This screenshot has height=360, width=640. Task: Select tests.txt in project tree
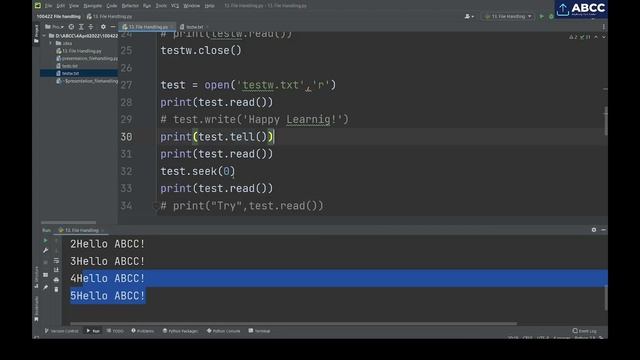point(67,66)
